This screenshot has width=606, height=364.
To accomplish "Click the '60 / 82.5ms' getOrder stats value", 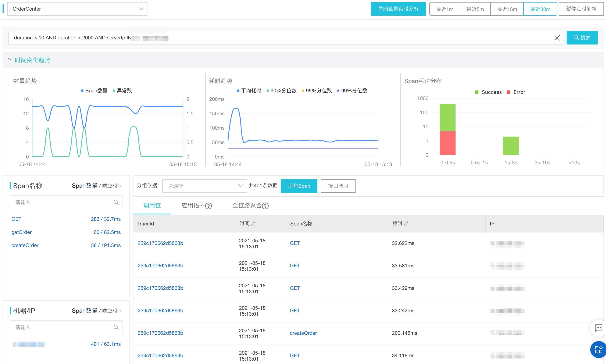I will pos(107,232).
